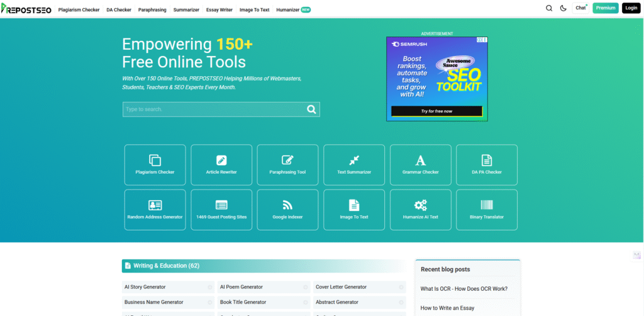Open the Plagiarism Checker tool card
The width and height of the screenshot is (644, 316).
(x=155, y=165)
